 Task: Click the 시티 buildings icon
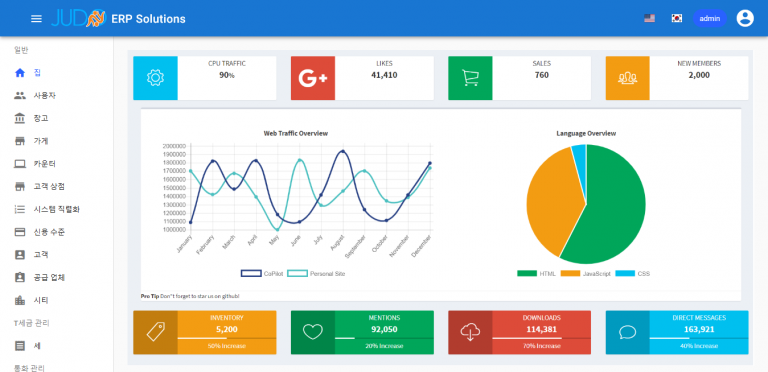tap(20, 301)
